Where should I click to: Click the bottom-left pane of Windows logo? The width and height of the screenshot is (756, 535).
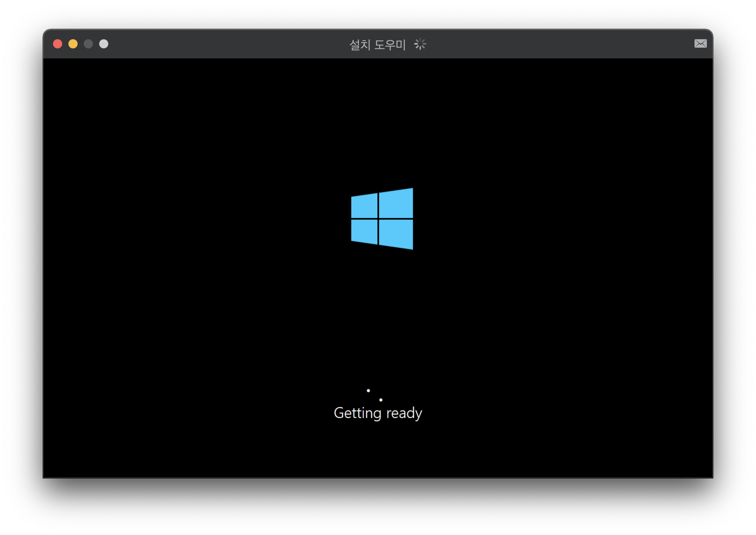pos(365,231)
